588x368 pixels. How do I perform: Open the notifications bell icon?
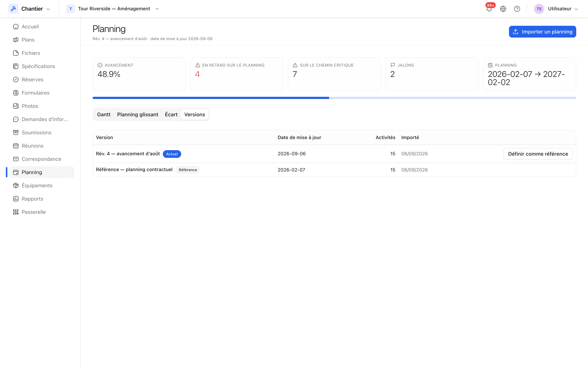(489, 9)
